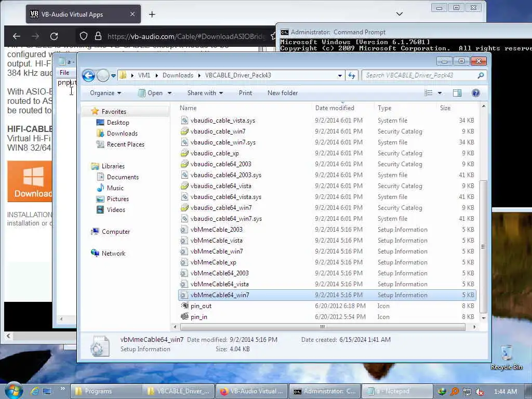
Task: Select VM1 in the address breadcrumb
Action: click(144, 75)
